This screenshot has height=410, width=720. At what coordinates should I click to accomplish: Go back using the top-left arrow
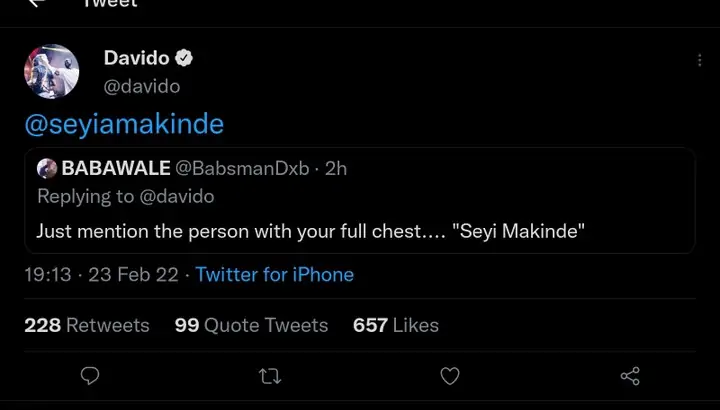[x=36, y=4]
